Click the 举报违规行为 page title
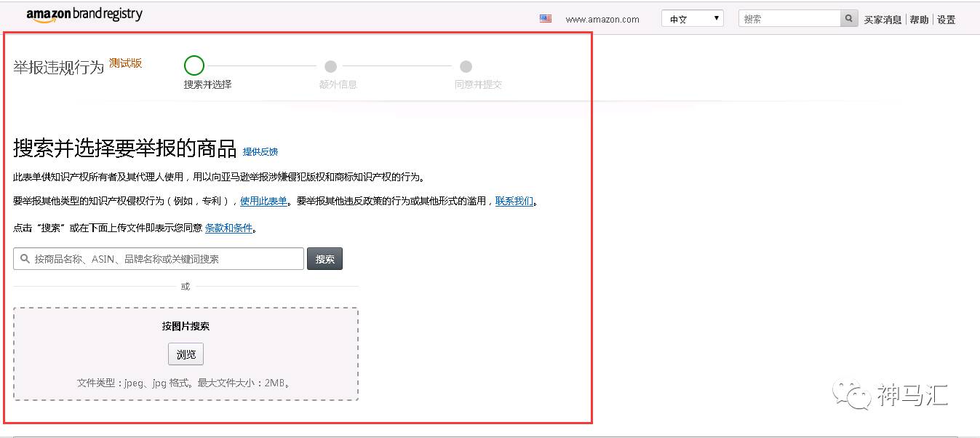Image resolution: width=980 pixels, height=438 pixels. (x=59, y=68)
